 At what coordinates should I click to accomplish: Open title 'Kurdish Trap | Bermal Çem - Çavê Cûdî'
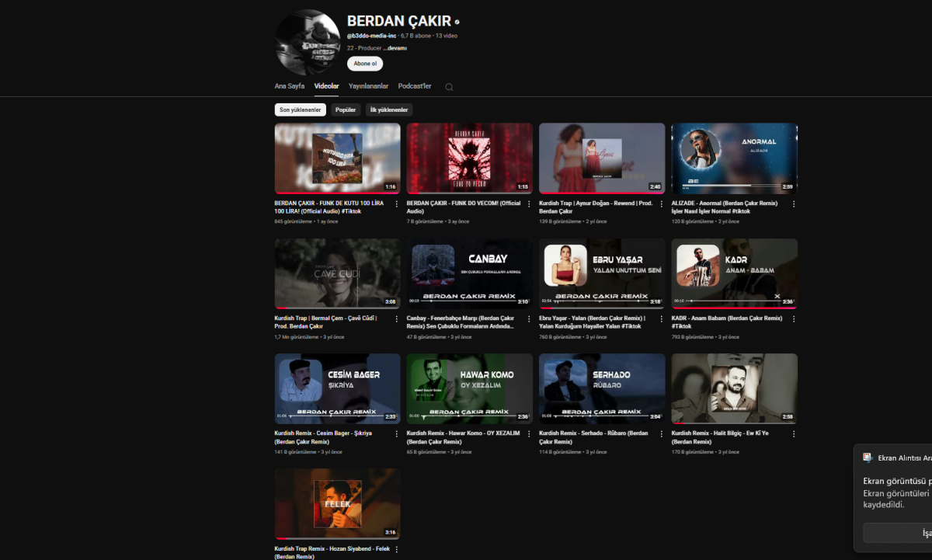[x=326, y=322]
